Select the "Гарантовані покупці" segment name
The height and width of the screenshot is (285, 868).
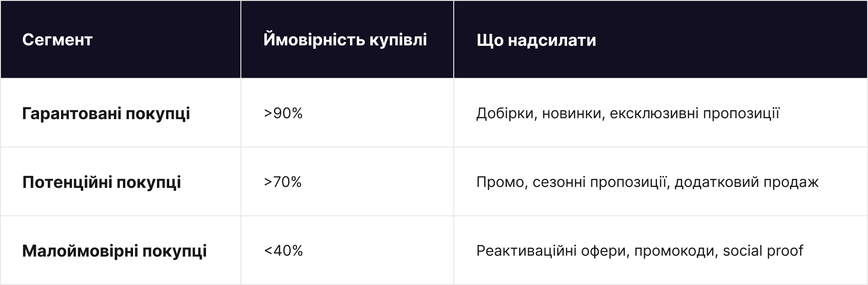[106, 113]
